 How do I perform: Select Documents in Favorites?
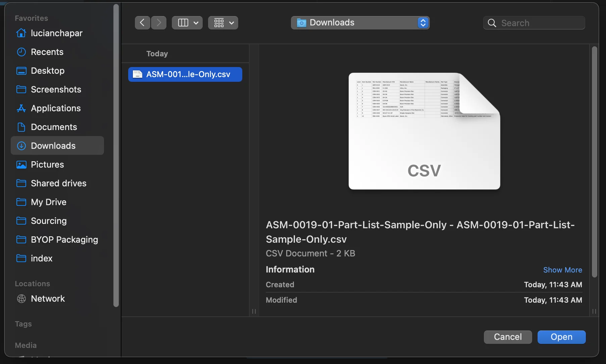tap(54, 127)
